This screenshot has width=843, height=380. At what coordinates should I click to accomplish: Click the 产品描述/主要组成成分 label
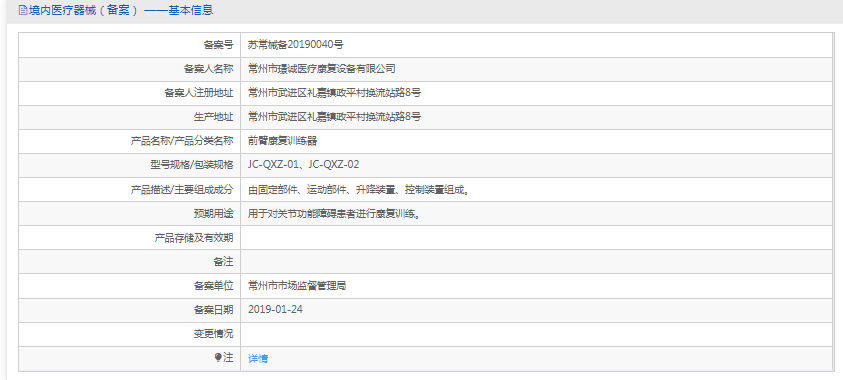[x=182, y=189]
